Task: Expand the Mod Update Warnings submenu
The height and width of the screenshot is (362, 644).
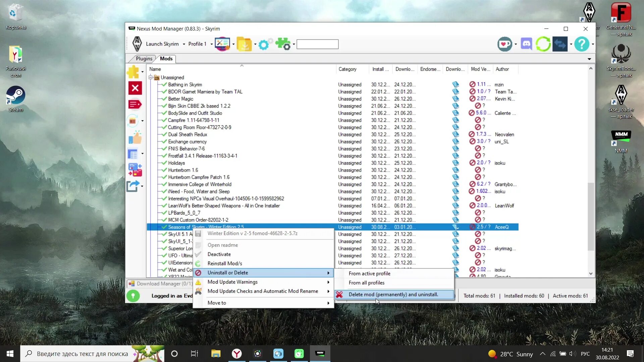Action: pyautogui.click(x=328, y=282)
